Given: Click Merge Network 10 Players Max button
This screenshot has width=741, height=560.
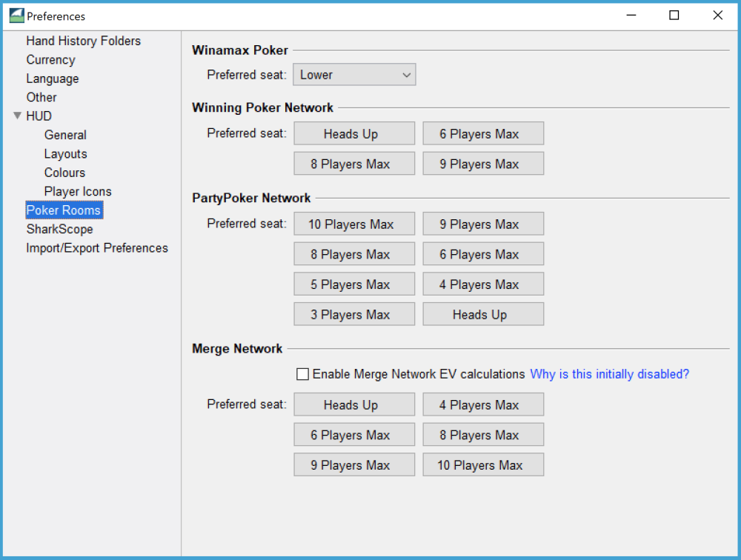Looking at the screenshot, I should tap(483, 465).
